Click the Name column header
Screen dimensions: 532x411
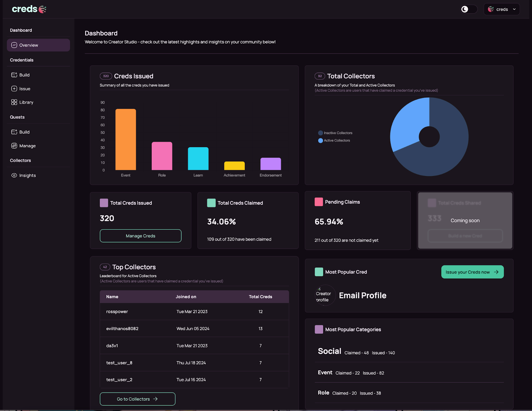click(112, 297)
